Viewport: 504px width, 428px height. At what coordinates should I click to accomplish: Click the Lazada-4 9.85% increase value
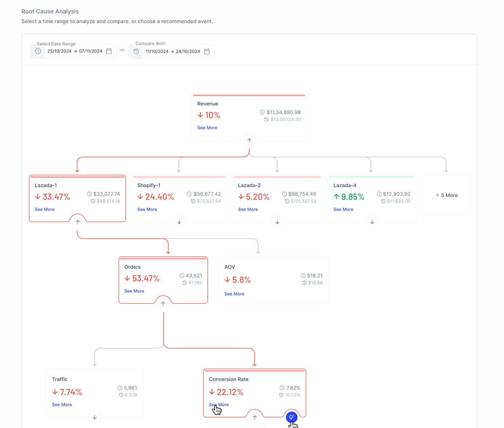pos(349,197)
